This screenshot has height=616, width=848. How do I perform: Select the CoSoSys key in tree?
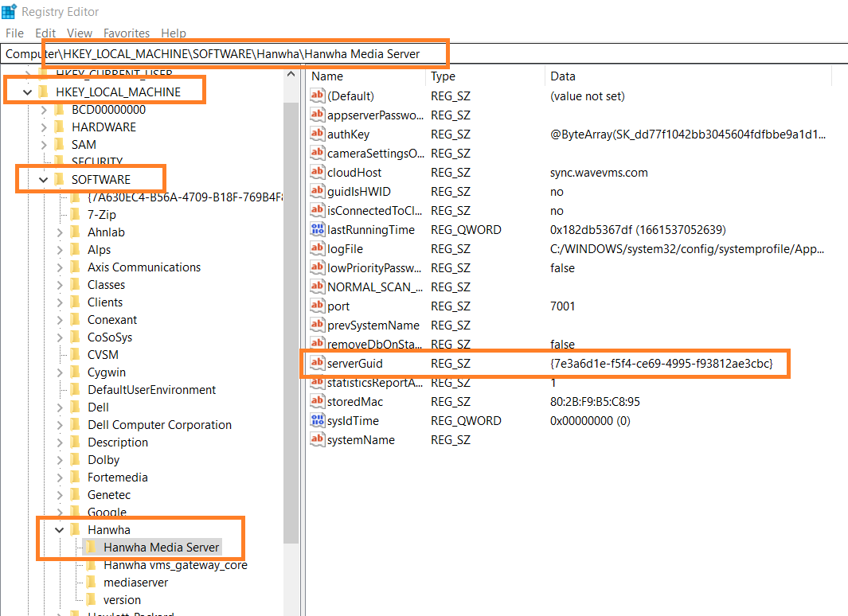110,337
